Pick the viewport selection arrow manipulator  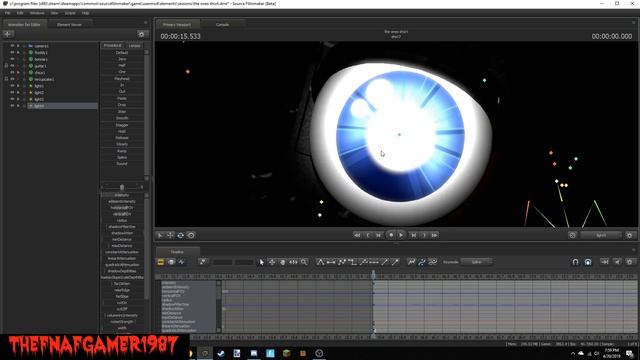(x=160, y=236)
